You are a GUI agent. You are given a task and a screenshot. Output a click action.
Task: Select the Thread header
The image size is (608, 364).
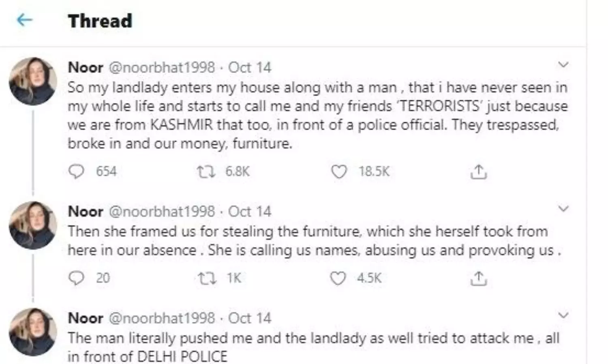(100, 21)
